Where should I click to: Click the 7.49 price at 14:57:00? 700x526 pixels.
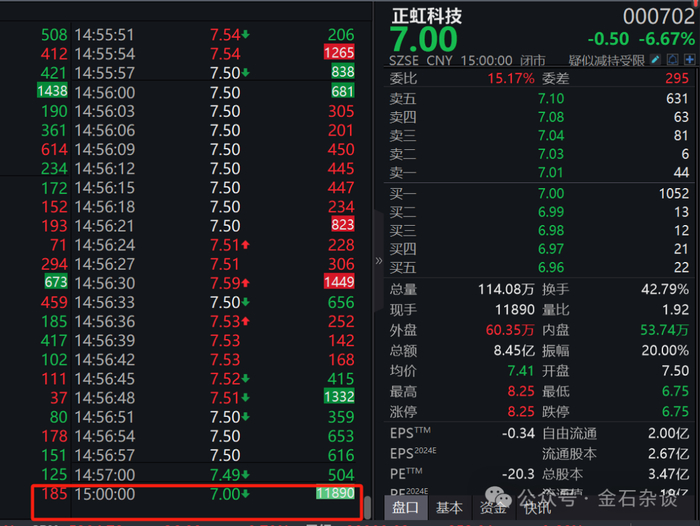click(x=226, y=475)
